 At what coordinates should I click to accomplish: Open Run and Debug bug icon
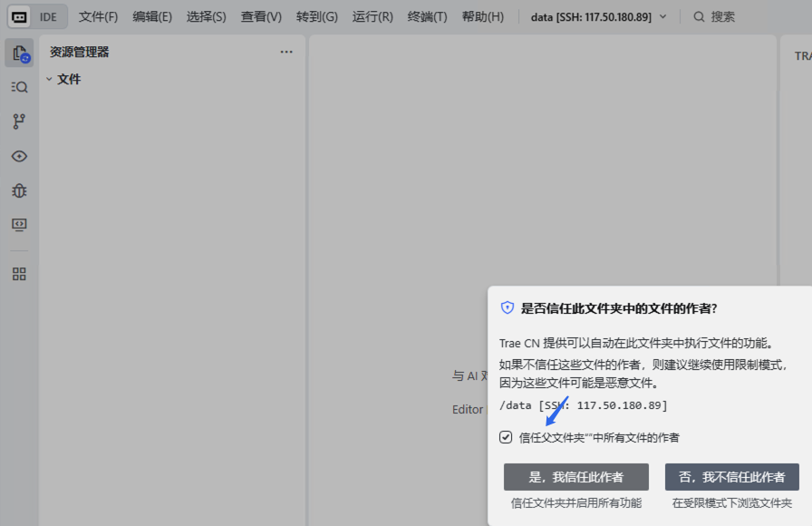point(19,190)
